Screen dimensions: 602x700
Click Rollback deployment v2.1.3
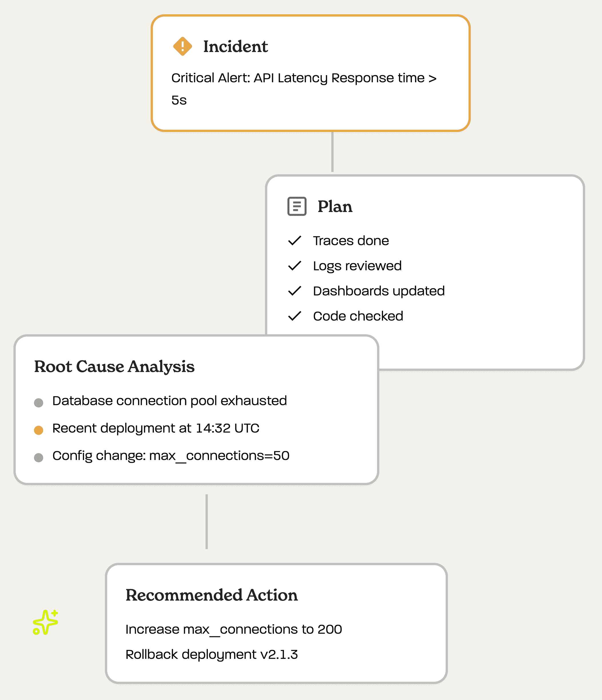click(x=212, y=654)
